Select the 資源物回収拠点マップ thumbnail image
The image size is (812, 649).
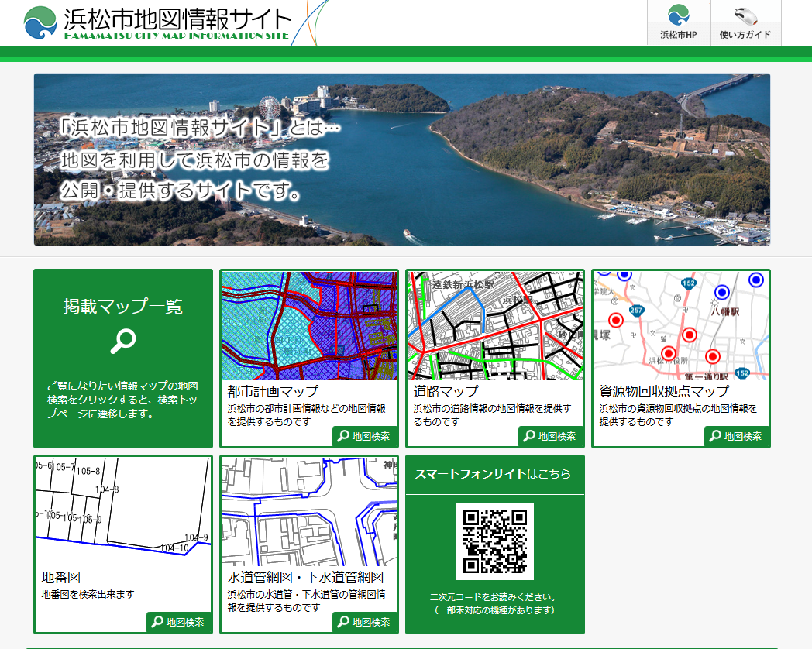[681, 325]
